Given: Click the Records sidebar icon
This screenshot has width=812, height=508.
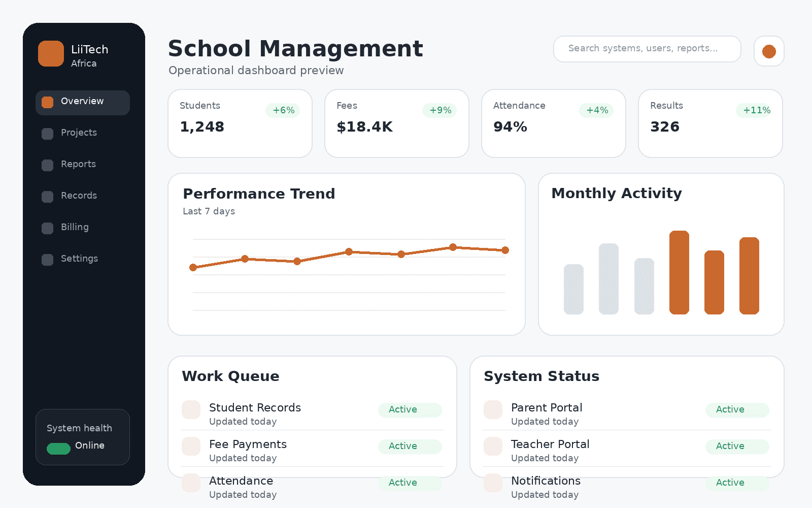Looking at the screenshot, I should coord(47,197).
